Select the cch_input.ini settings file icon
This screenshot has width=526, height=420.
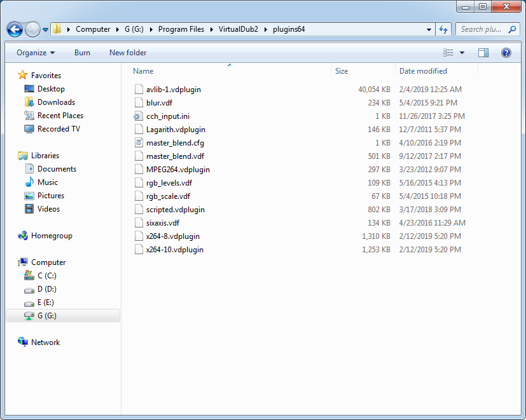138,116
